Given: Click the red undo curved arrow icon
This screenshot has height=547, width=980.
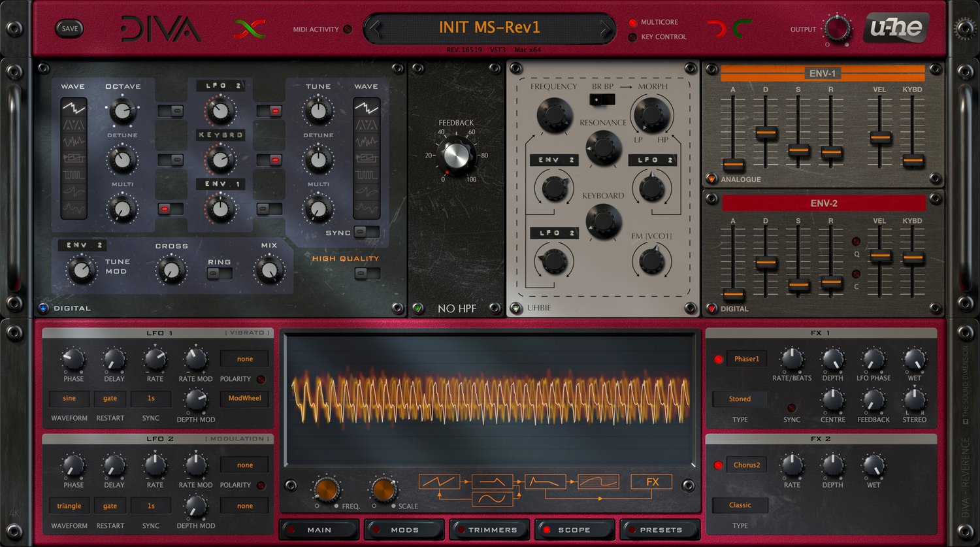Looking at the screenshot, I should (x=717, y=29).
